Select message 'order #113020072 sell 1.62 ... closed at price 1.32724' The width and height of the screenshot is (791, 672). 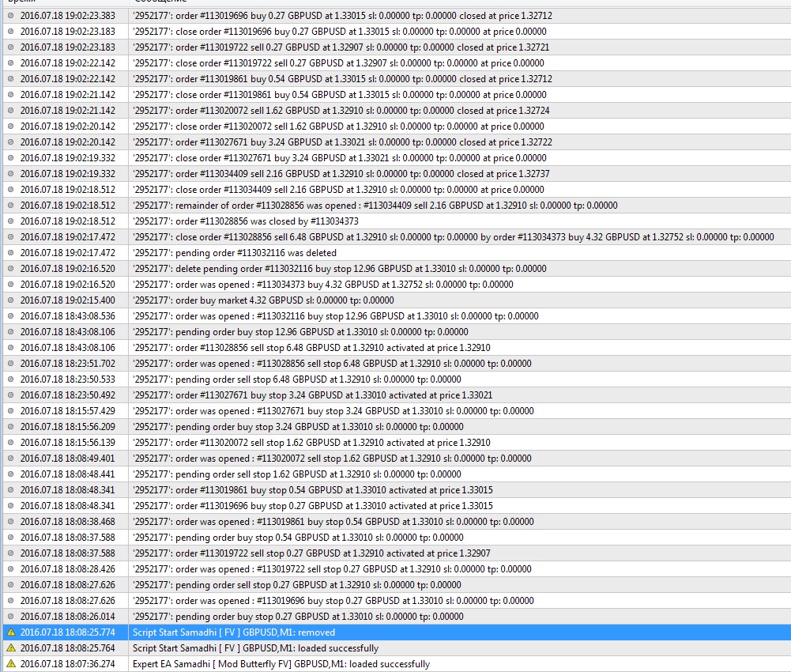[341, 110]
